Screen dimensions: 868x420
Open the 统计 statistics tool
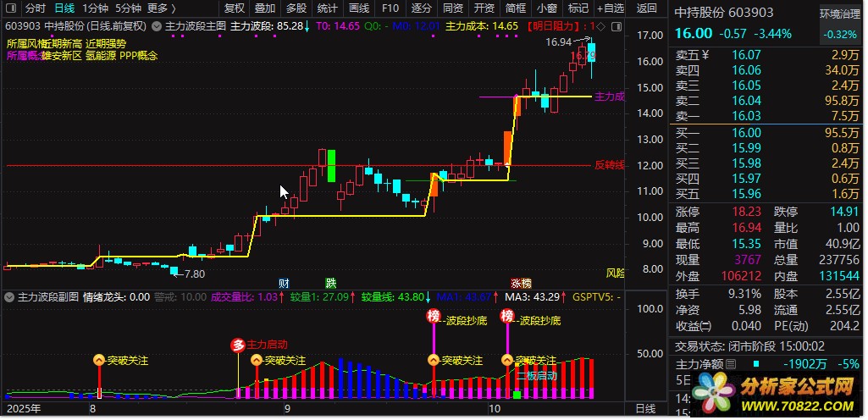(x=328, y=8)
